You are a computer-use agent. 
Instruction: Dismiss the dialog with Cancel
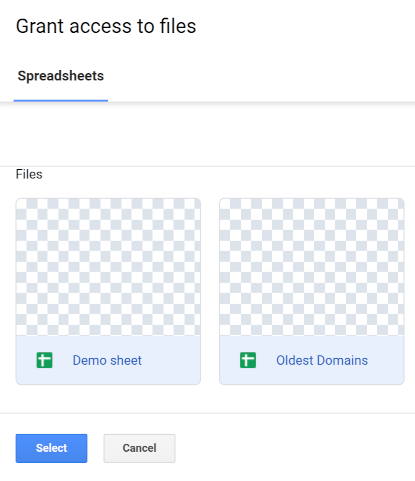(x=139, y=448)
